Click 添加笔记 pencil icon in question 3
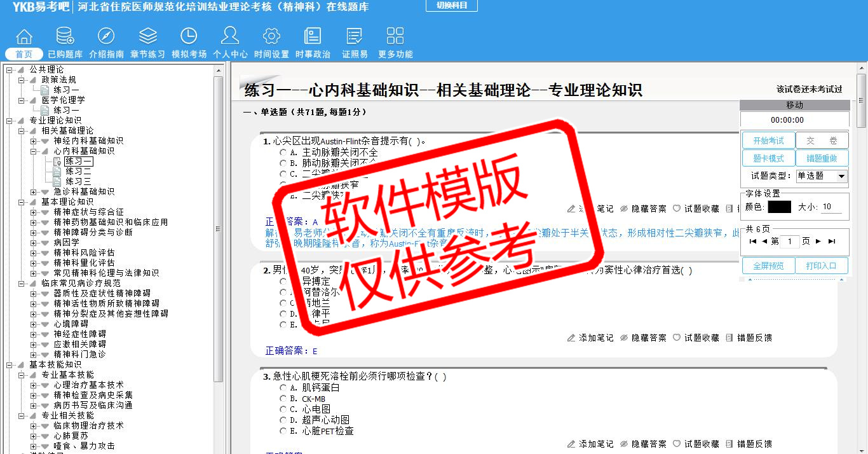The width and height of the screenshot is (868, 454). [571, 444]
